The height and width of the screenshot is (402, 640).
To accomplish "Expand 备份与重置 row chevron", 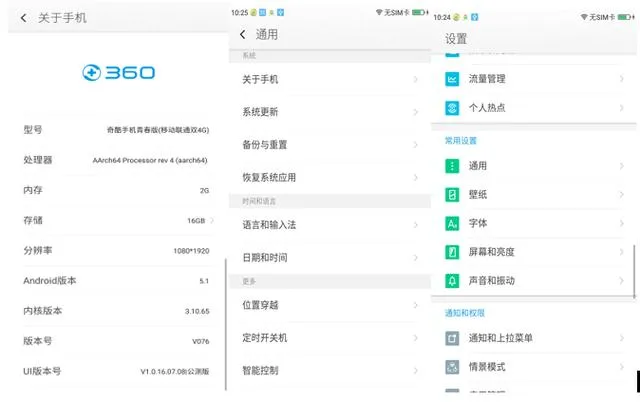I will coord(416,144).
